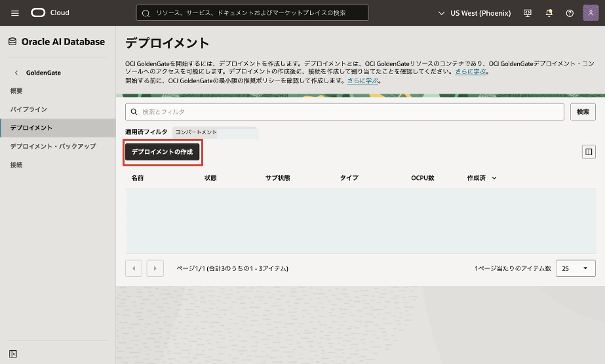Select デプロイメント in the sidebar
The height and width of the screenshot is (364, 605).
point(58,128)
